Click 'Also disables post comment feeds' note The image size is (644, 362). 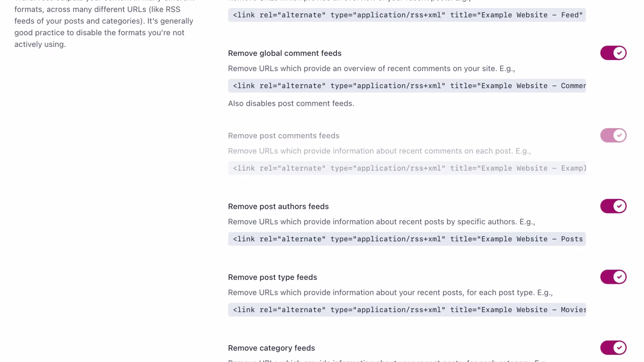[x=291, y=104]
